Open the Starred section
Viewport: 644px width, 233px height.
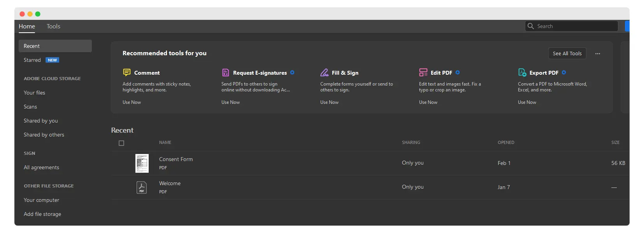click(x=32, y=60)
